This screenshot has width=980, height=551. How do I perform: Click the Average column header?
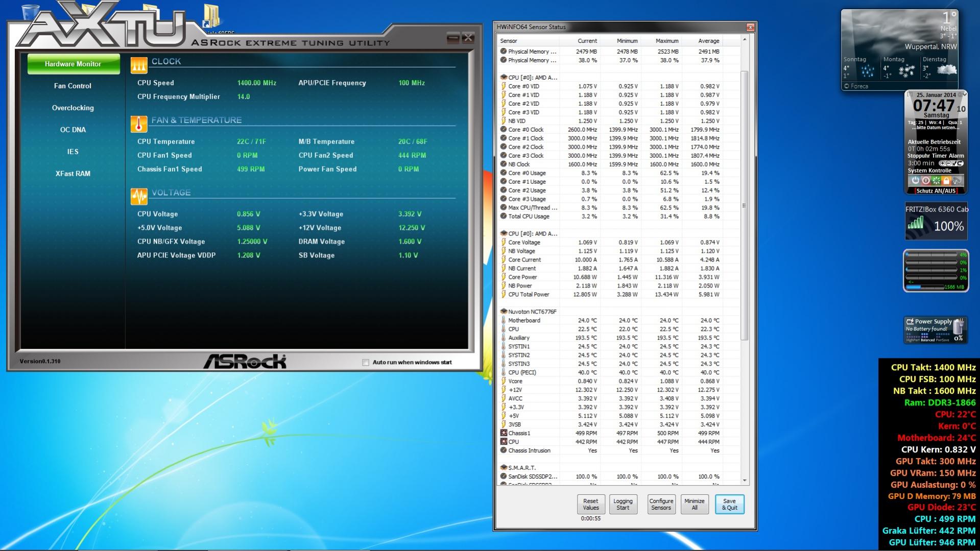[702, 41]
